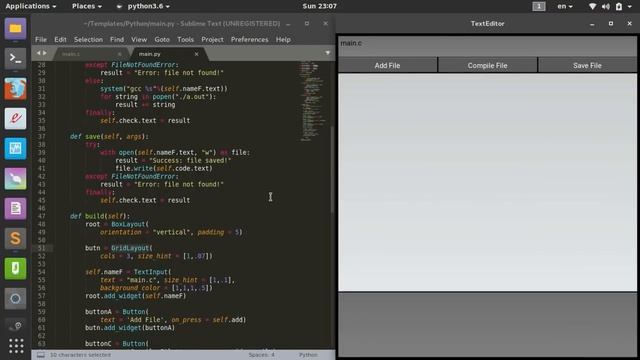
Task: Open the Tools menu
Action: tap(185, 40)
